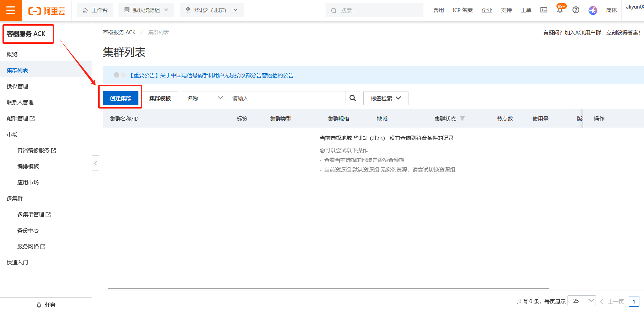Screen dimensions: 644x311
Task: Select 快速入门 in the sidebar
Action: click(17, 262)
